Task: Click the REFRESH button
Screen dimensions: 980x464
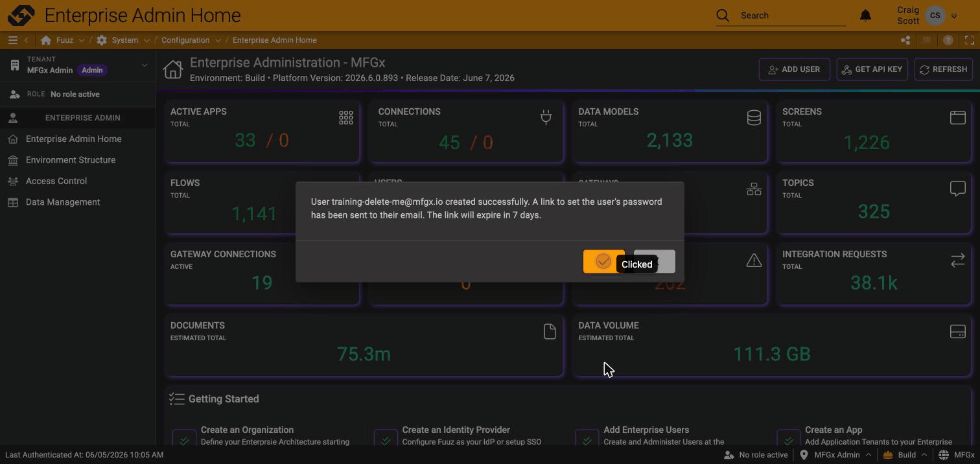Action: pos(943,69)
